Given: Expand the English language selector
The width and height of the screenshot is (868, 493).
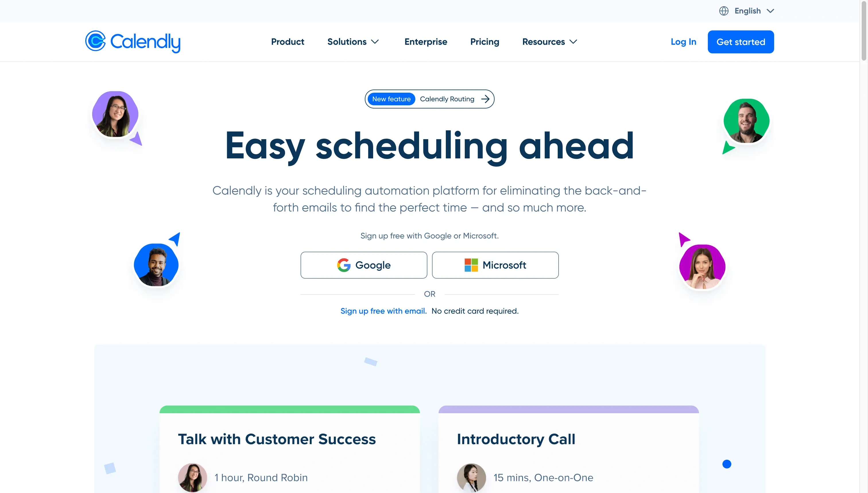Looking at the screenshot, I should click(746, 11).
